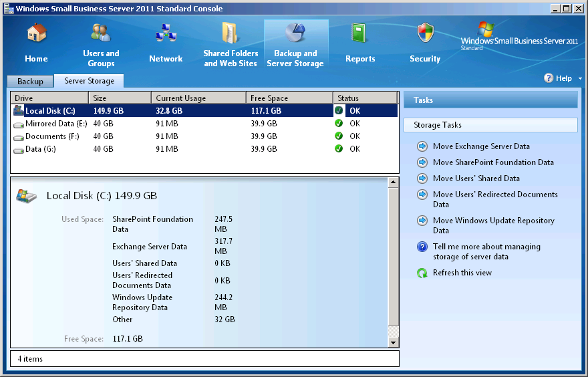The image size is (588, 377).
Task: Click the 4 items status text
Action: 30,359
